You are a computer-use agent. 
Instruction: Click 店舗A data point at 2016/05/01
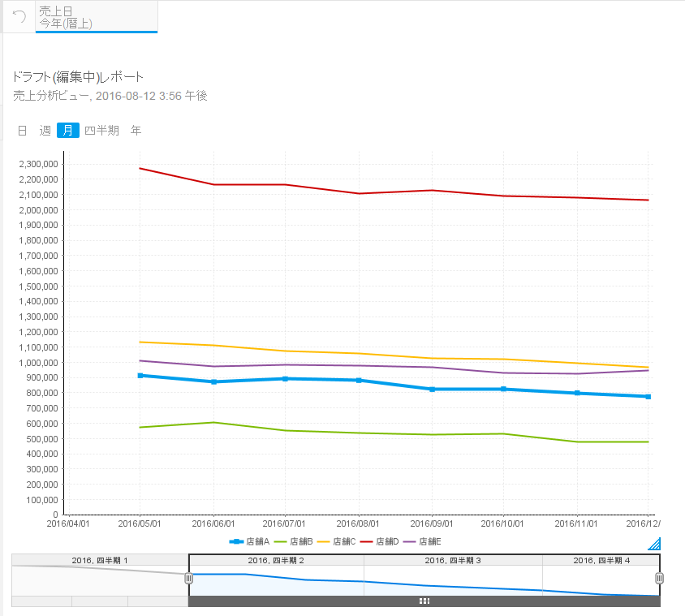point(140,376)
